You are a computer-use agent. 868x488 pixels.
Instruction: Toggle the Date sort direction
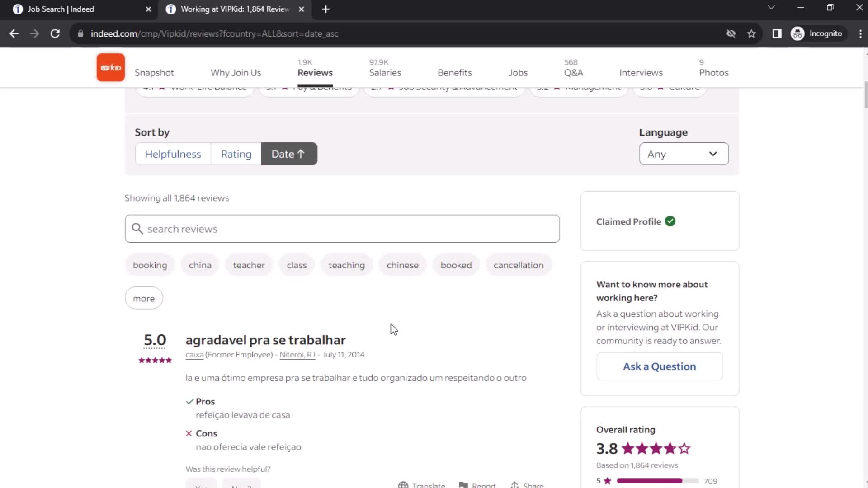coord(289,154)
